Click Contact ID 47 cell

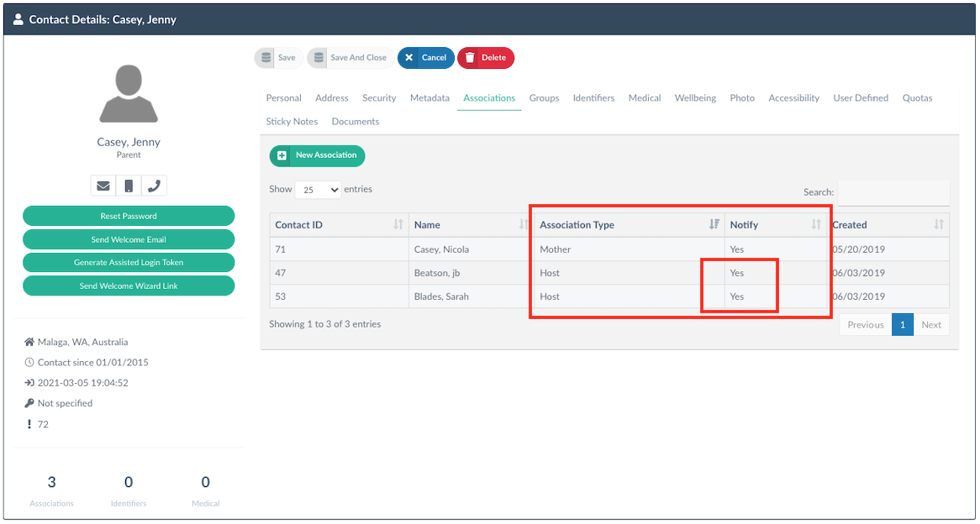pyautogui.click(x=340, y=273)
